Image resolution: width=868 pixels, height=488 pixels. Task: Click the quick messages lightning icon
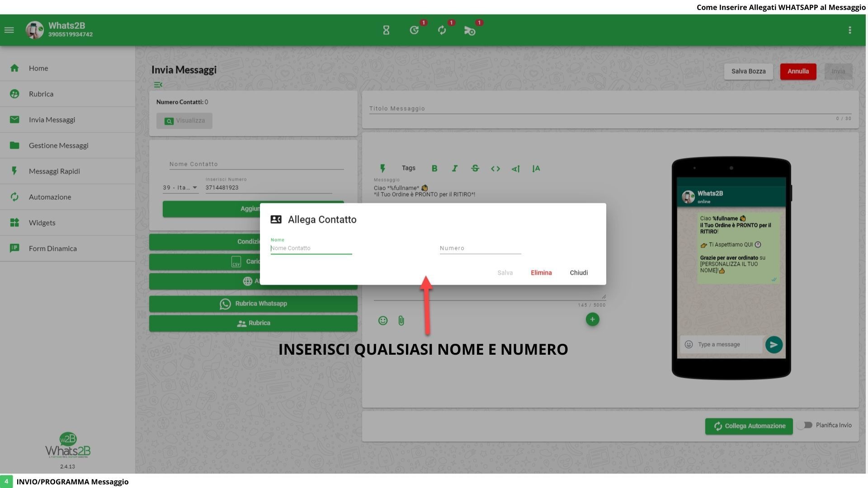click(x=382, y=169)
